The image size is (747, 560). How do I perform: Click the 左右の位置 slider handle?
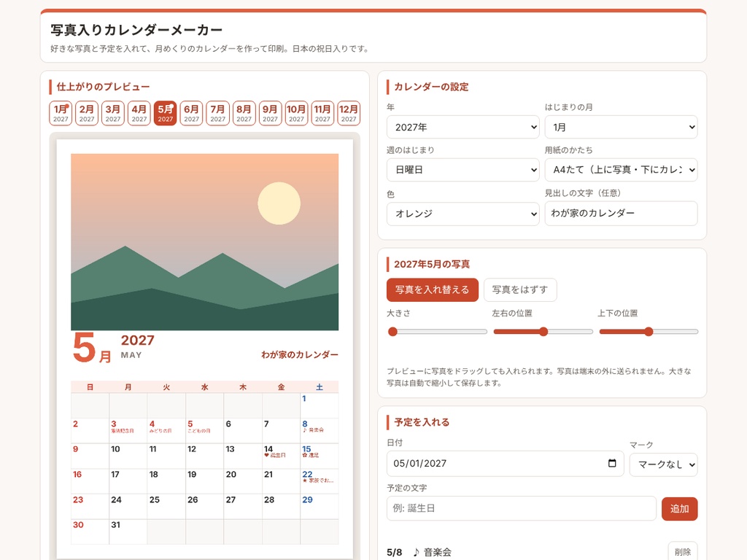tap(543, 332)
